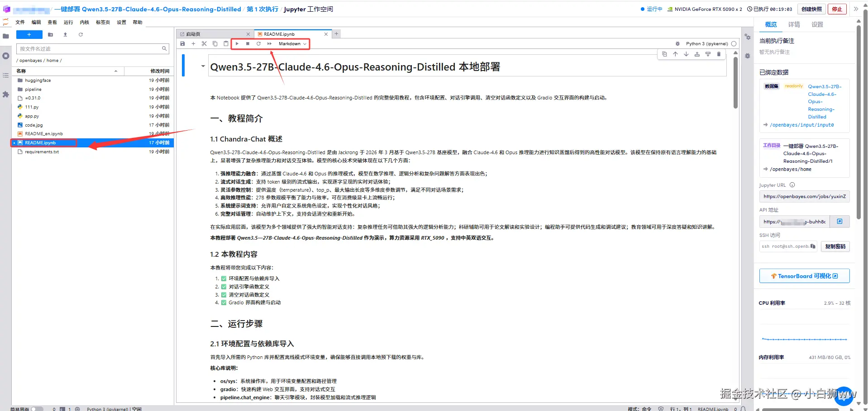The height and width of the screenshot is (411, 868).
Task: Select requirements.txt in file list
Action: 92,152
